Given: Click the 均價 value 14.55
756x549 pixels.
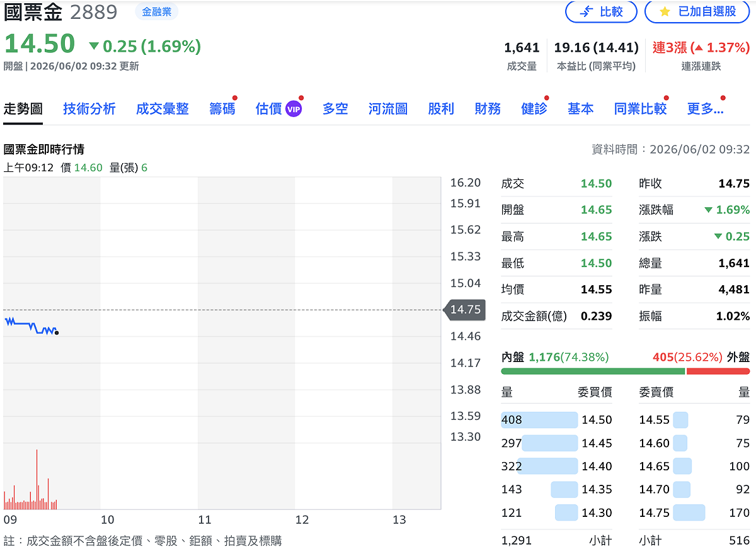Looking at the screenshot, I should [596, 290].
